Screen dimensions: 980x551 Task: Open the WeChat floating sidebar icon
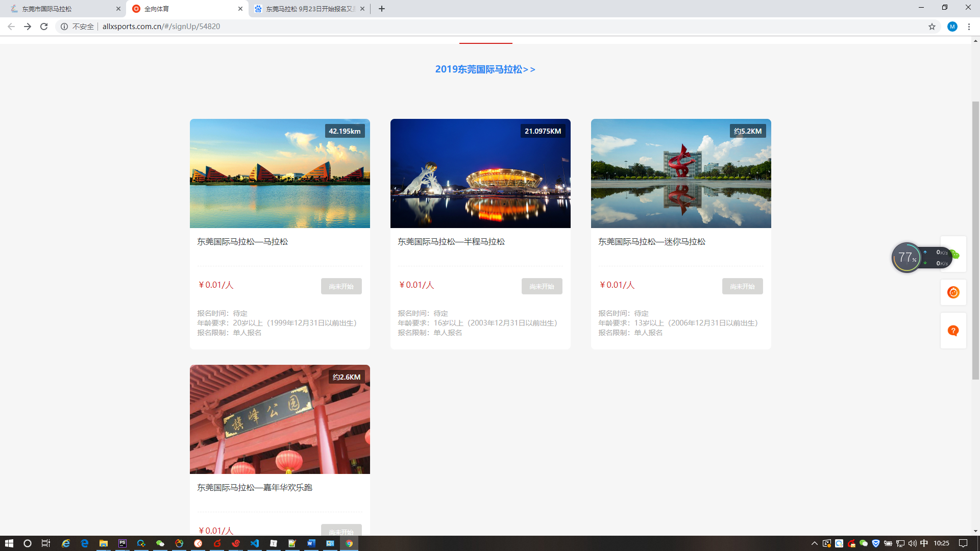pyautogui.click(x=957, y=254)
